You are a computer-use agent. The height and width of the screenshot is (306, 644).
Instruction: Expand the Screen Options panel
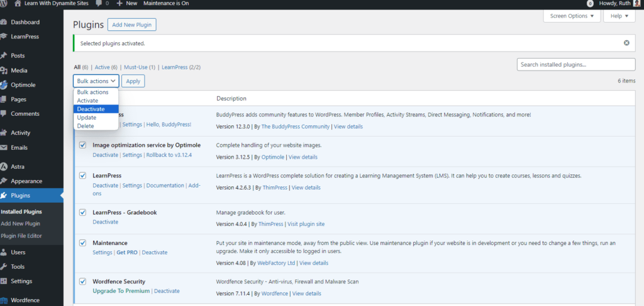(x=571, y=16)
